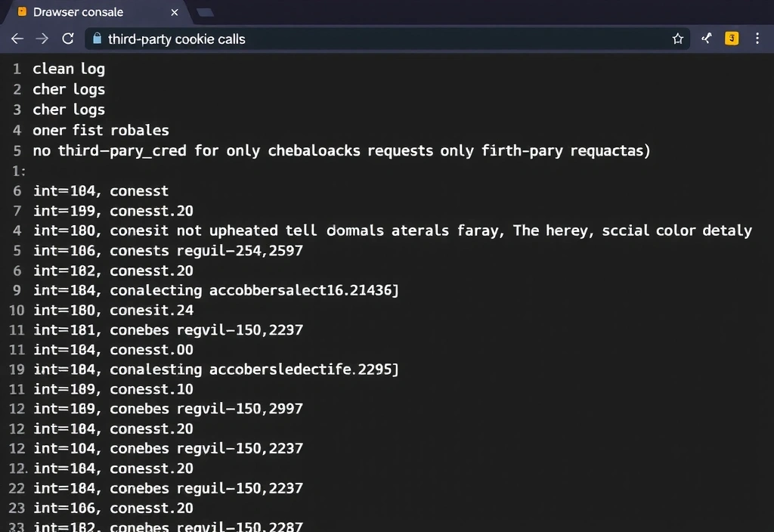Image resolution: width=774 pixels, height=532 pixels.
Task: Click the 'clean log' line
Action: coord(69,69)
